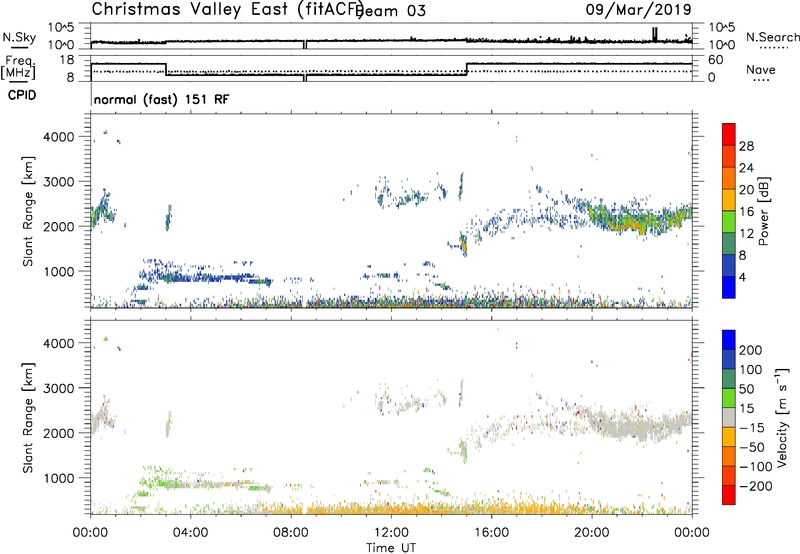Click the 'normal (fast) 151 RF' text
The width and height of the screenshot is (800, 554).
coord(162,99)
